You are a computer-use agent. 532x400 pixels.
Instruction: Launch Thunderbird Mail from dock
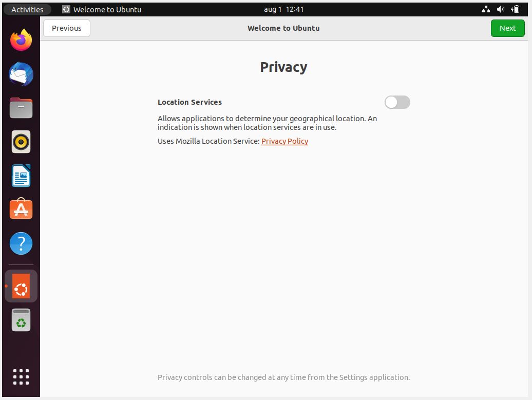click(x=21, y=74)
